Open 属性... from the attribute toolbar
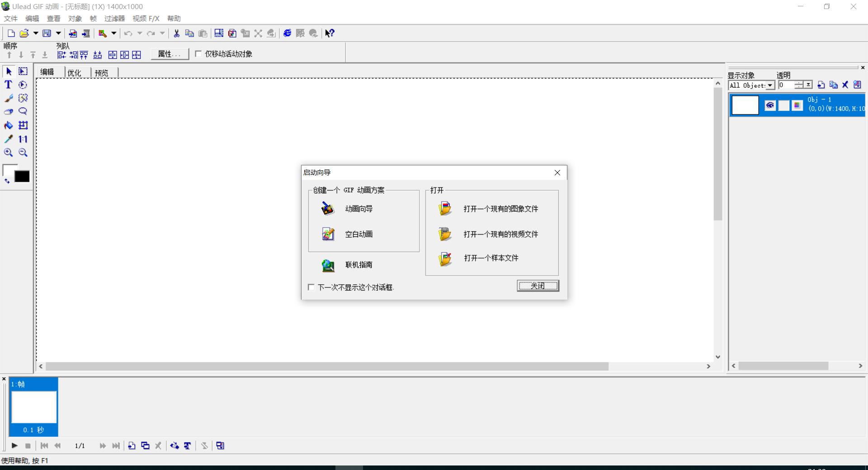The width and height of the screenshot is (868, 470). coord(169,53)
